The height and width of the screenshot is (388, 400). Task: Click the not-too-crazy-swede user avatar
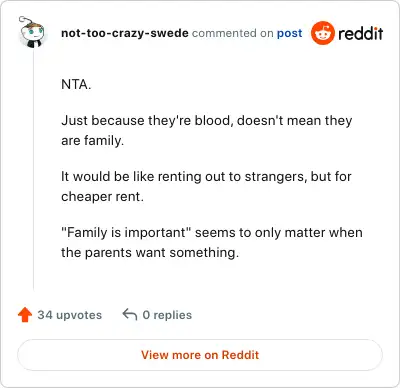point(32,33)
